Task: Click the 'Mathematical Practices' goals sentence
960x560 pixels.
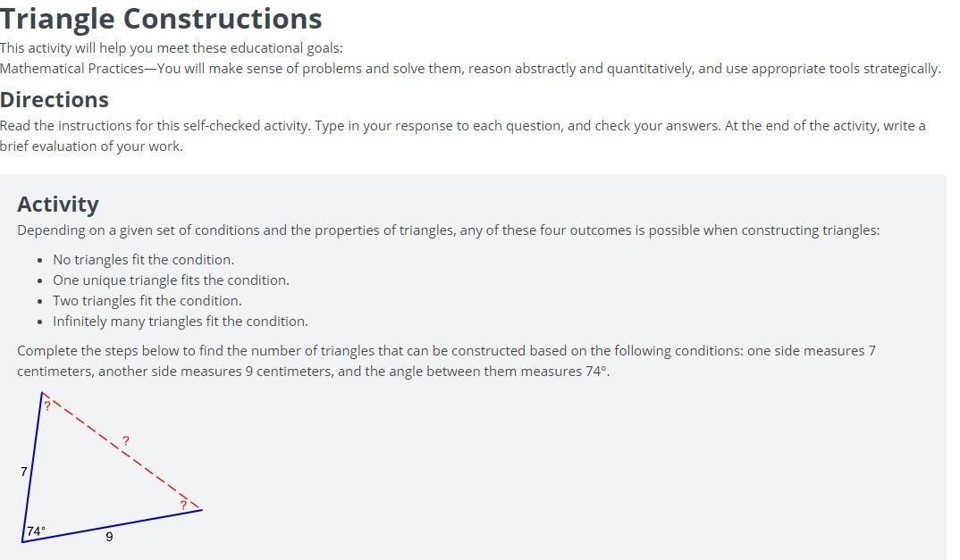Action: [x=470, y=69]
